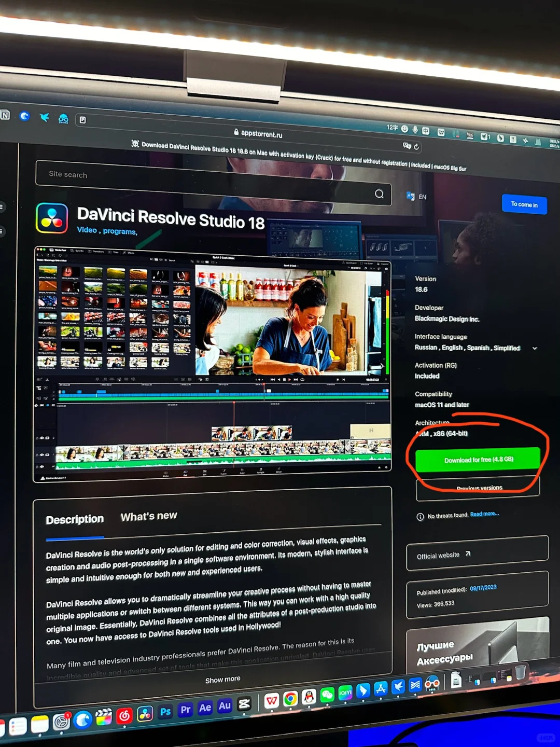The image size is (560, 747).
Task: Reload the appstorrent.ru page
Action: (416, 147)
